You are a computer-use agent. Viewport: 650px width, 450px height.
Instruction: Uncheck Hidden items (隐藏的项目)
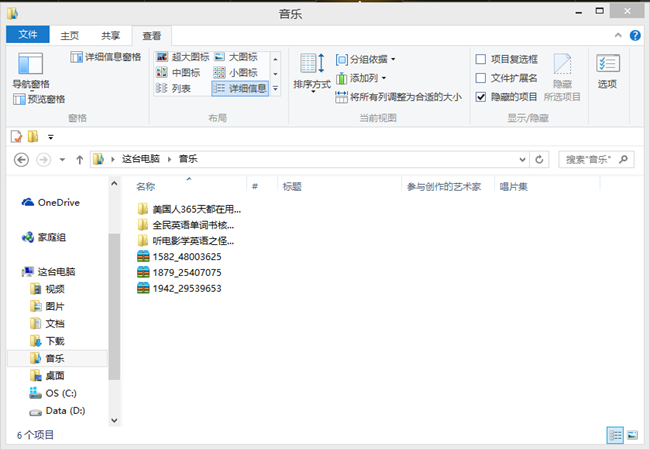506,97
